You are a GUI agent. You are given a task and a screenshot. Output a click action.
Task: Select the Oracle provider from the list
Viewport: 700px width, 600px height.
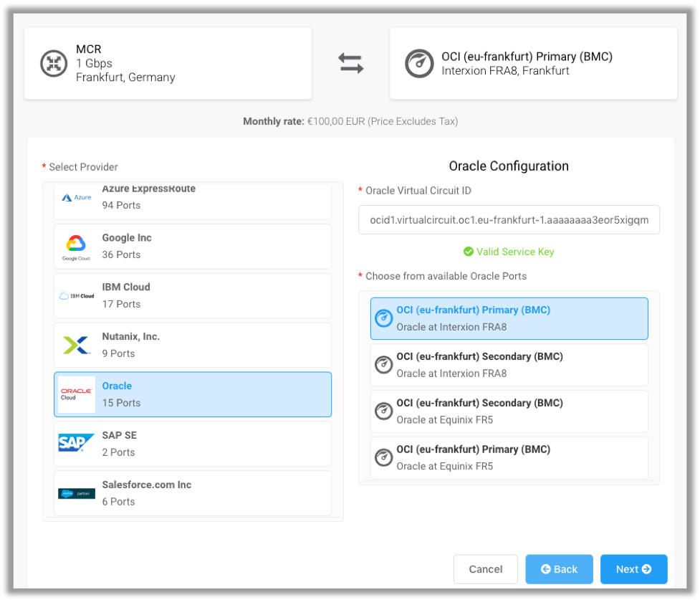click(x=192, y=394)
